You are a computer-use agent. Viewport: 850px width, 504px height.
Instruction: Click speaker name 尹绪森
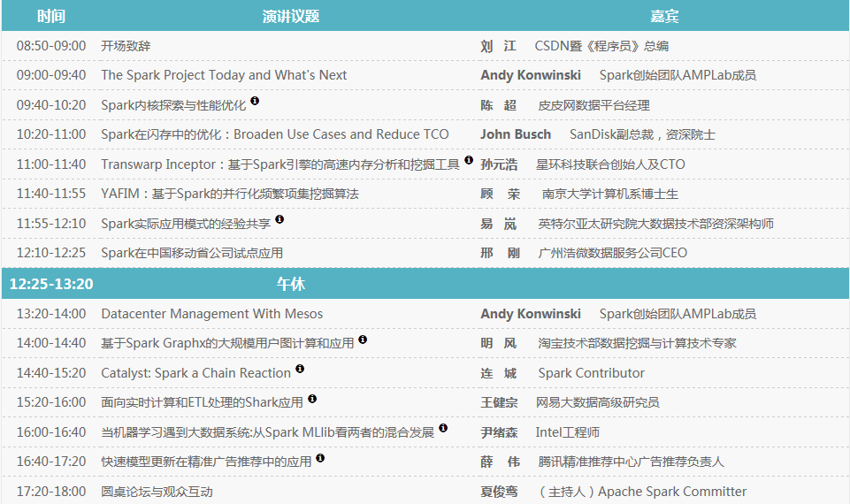(499, 432)
